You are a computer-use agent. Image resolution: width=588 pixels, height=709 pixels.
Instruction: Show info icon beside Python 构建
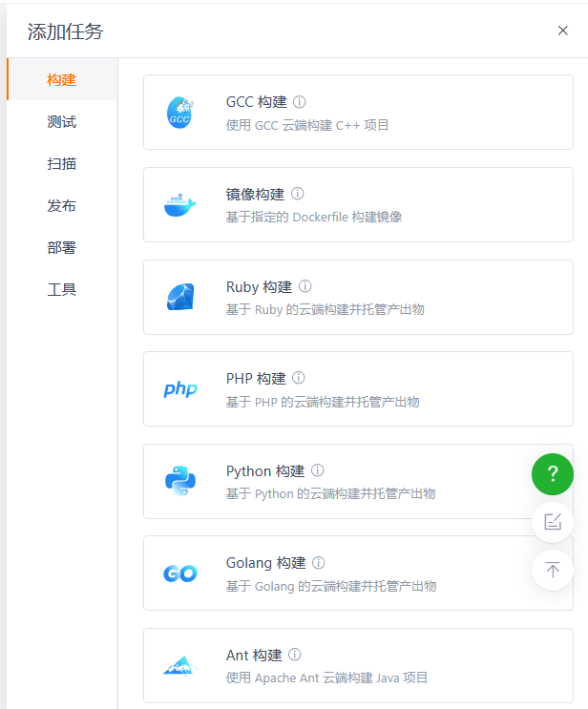[x=318, y=470]
